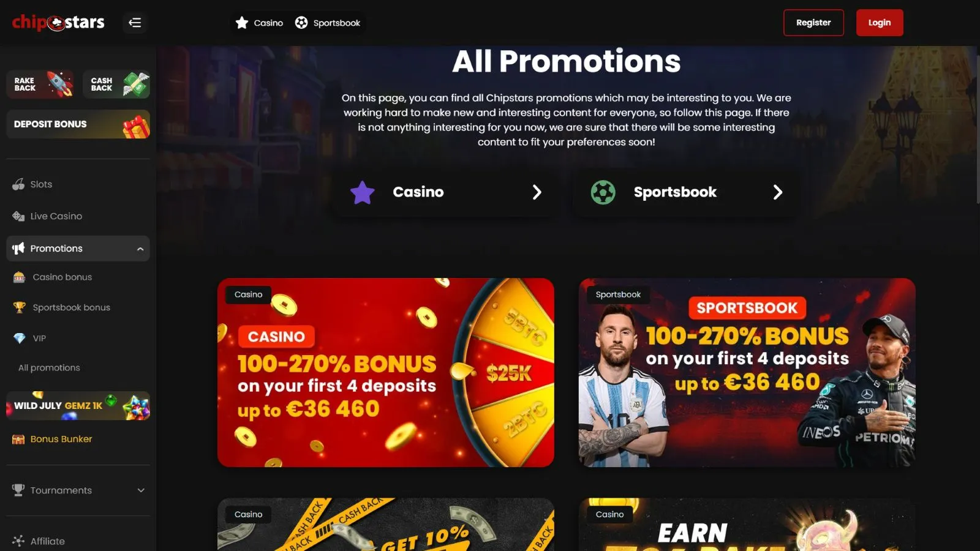Switch to Sportsbook in top navigation
Viewport: 980px width, 551px height.
[328, 23]
